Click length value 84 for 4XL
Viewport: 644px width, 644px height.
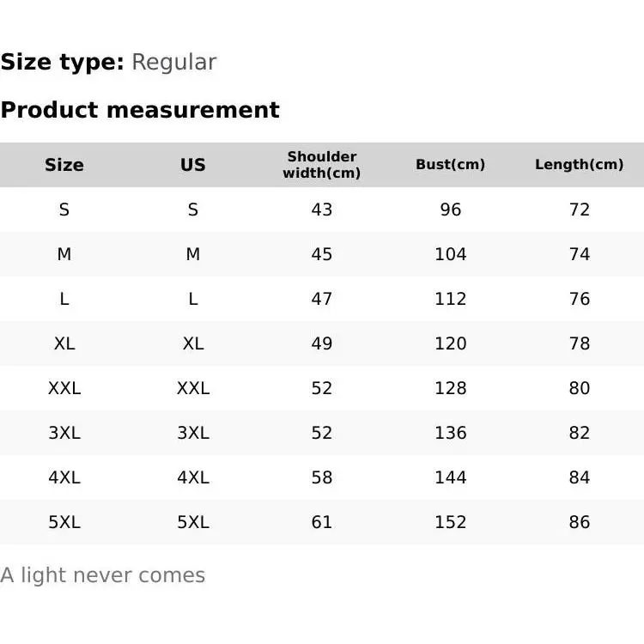point(580,477)
